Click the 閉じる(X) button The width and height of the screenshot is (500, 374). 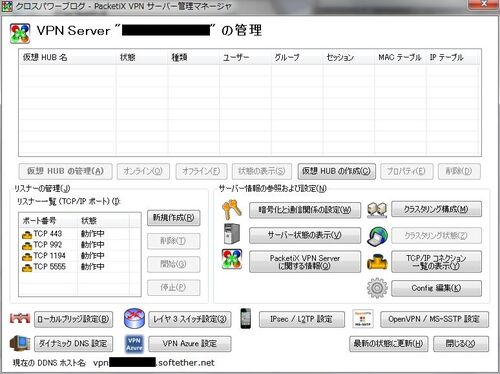pos(461,344)
